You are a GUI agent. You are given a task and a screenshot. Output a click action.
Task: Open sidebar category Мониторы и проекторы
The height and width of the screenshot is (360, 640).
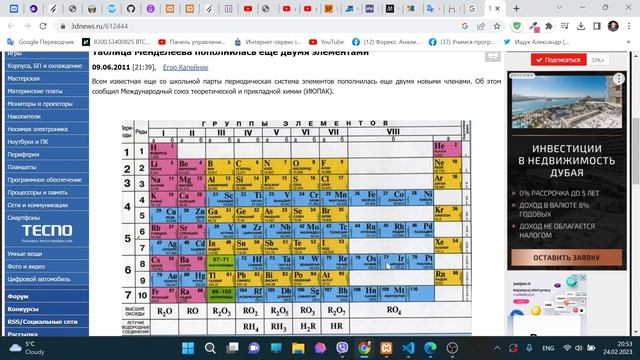click(40, 104)
